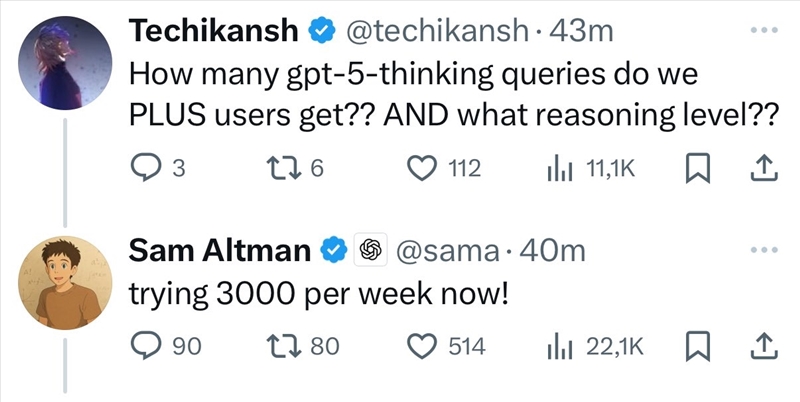
Task: View analytics for Techikansh's tweet
Action: (x=556, y=169)
